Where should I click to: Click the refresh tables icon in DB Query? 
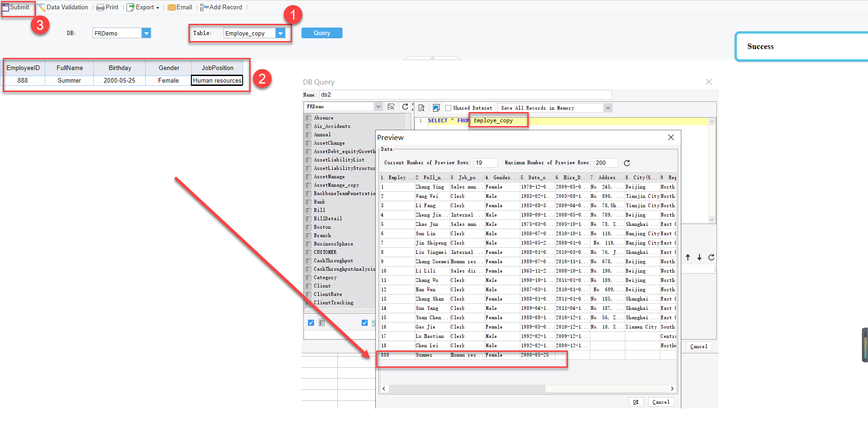click(405, 107)
